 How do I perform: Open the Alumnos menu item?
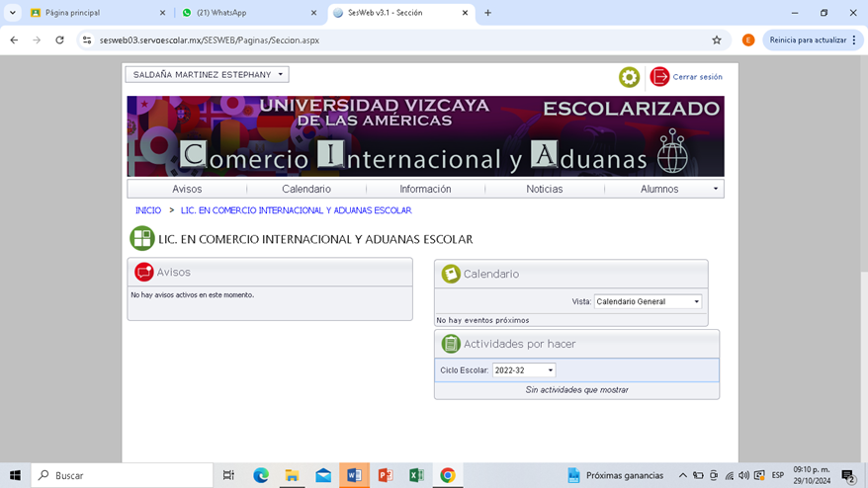point(659,189)
